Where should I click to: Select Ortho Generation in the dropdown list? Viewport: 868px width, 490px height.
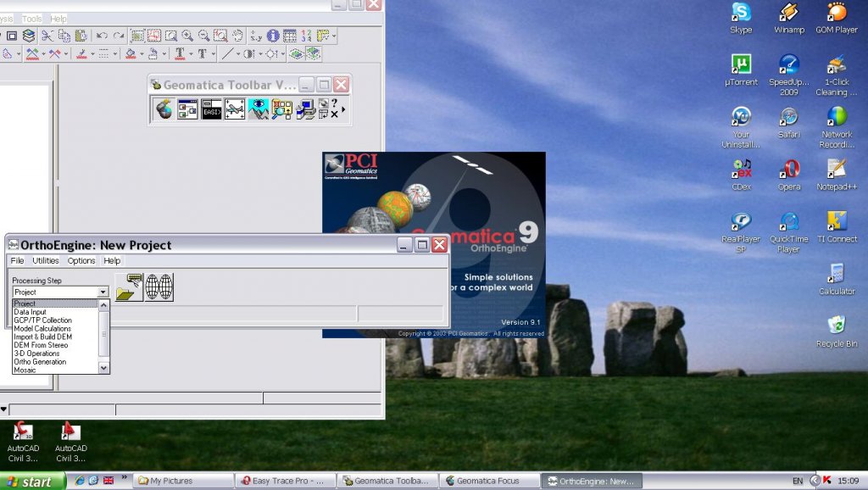pyautogui.click(x=40, y=362)
